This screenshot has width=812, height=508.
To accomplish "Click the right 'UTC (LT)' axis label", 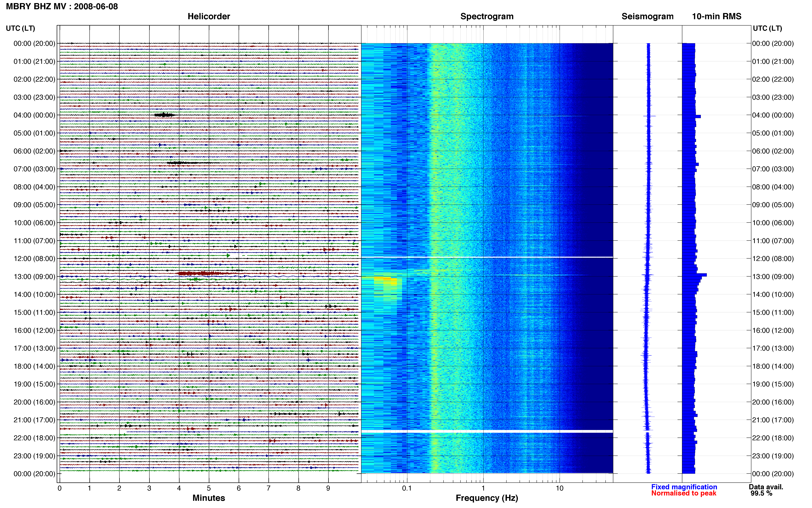I will pos(767,28).
